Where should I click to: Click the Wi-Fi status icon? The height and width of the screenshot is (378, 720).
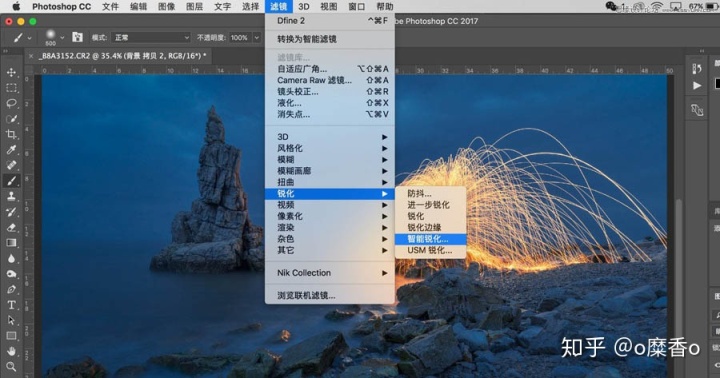point(657,6)
